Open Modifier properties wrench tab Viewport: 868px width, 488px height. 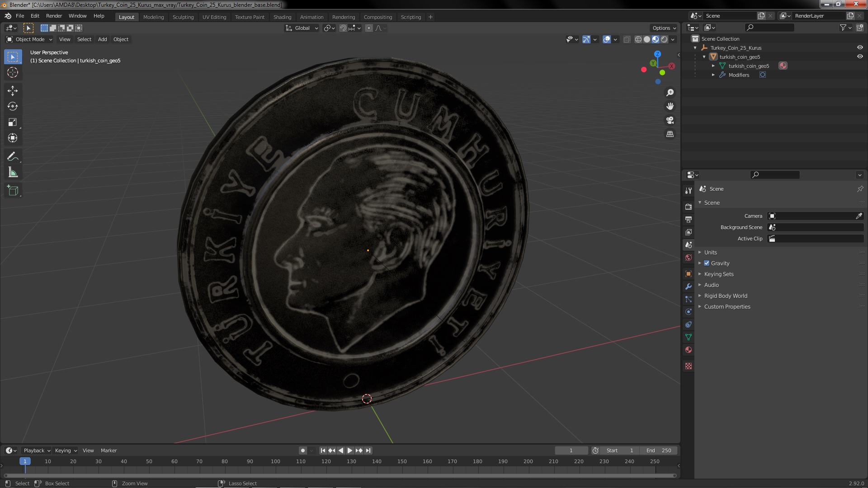click(x=688, y=286)
